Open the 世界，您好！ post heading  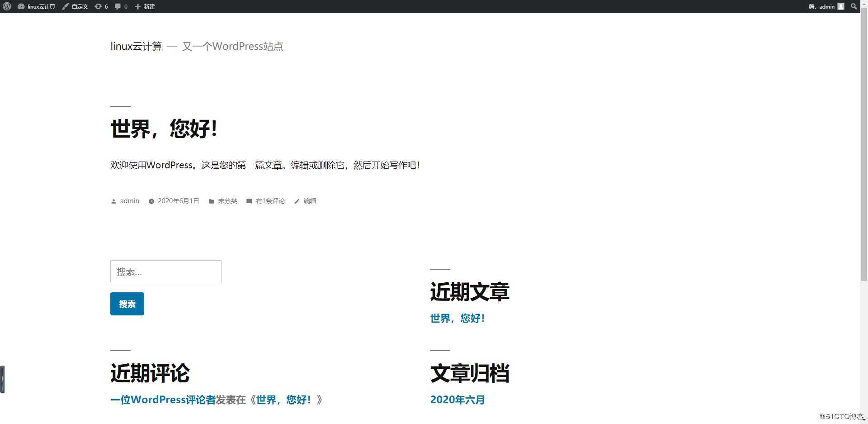(164, 129)
